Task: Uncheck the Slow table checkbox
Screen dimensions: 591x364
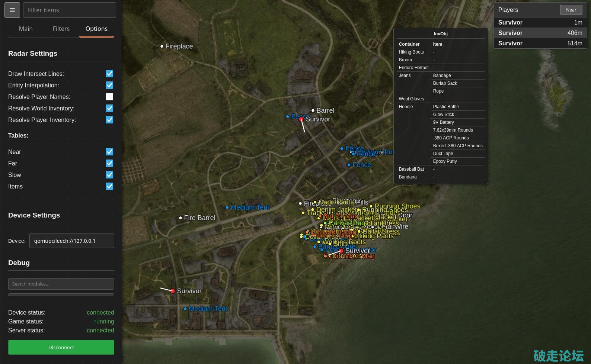Action: click(109, 175)
